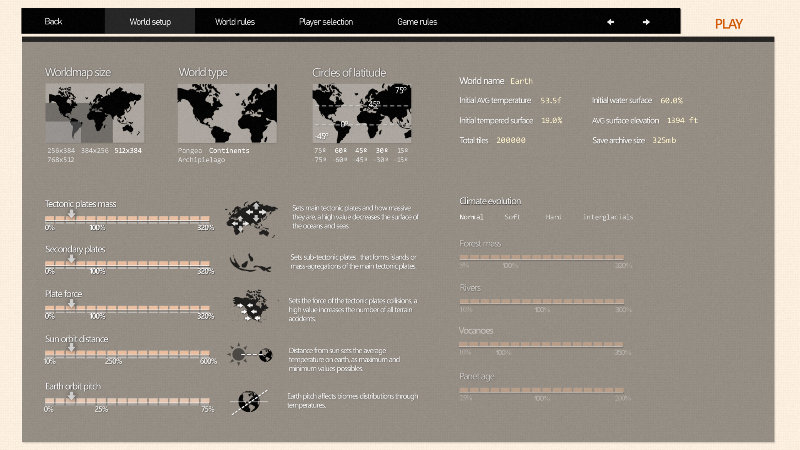Click the Earth orbit pitch slider
Viewport: 800px width, 450px height.
coord(128,401)
